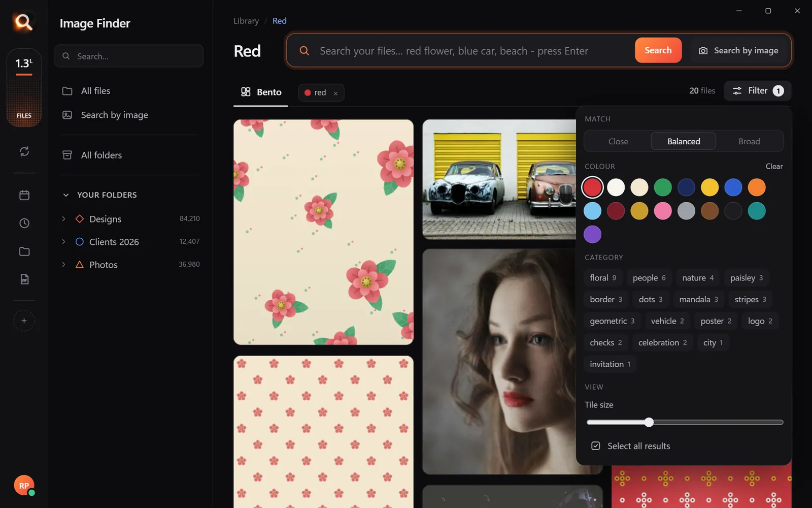
Task: Click the orange Search button
Action: coord(658,50)
